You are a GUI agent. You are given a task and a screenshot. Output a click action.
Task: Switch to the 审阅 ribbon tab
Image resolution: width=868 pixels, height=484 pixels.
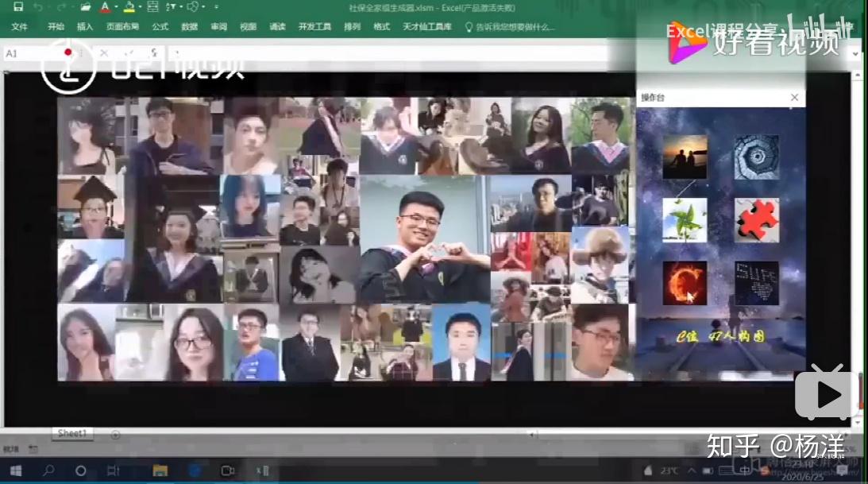[x=218, y=26]
